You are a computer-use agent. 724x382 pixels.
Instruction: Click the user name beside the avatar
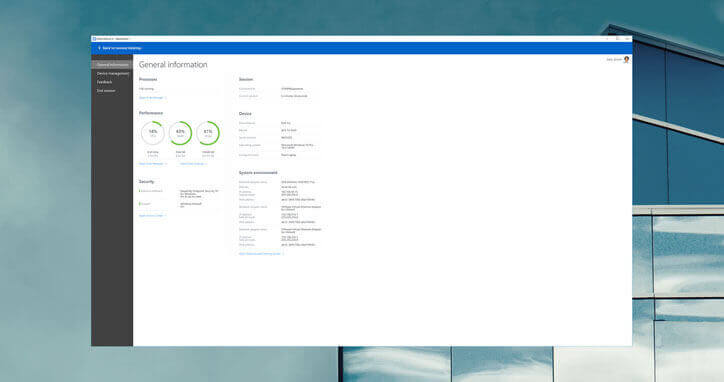point(614,60)
